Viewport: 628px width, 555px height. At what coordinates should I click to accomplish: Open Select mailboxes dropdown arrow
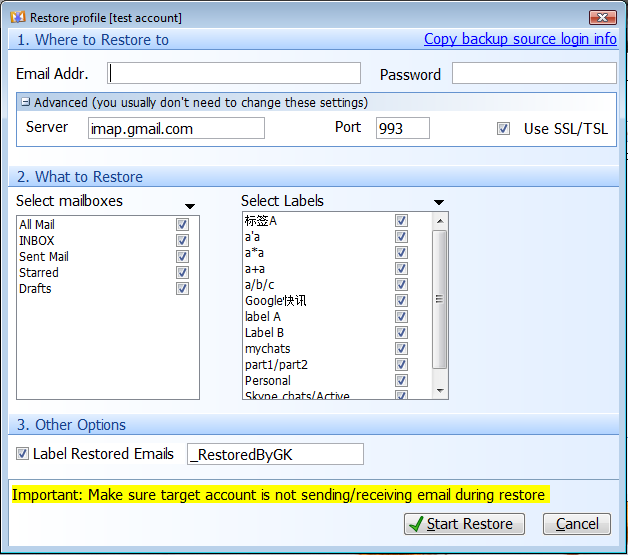tap(190, 206)
